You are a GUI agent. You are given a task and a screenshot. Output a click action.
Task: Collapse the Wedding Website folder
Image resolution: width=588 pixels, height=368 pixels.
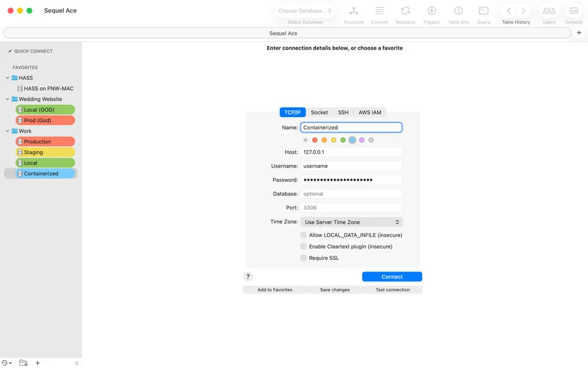7,99
